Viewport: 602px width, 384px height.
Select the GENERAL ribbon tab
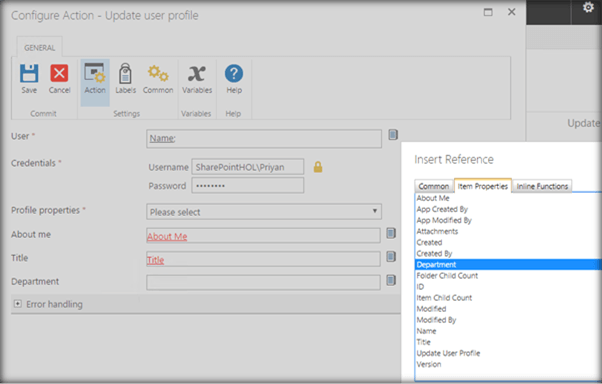39,48
